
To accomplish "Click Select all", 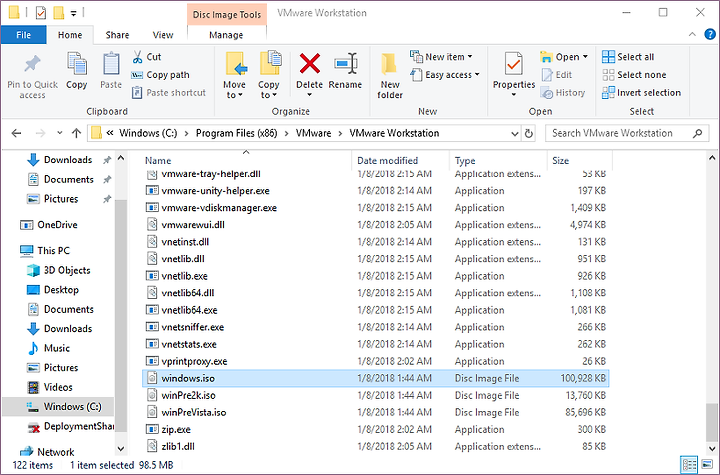I will [x=628, y=57].
